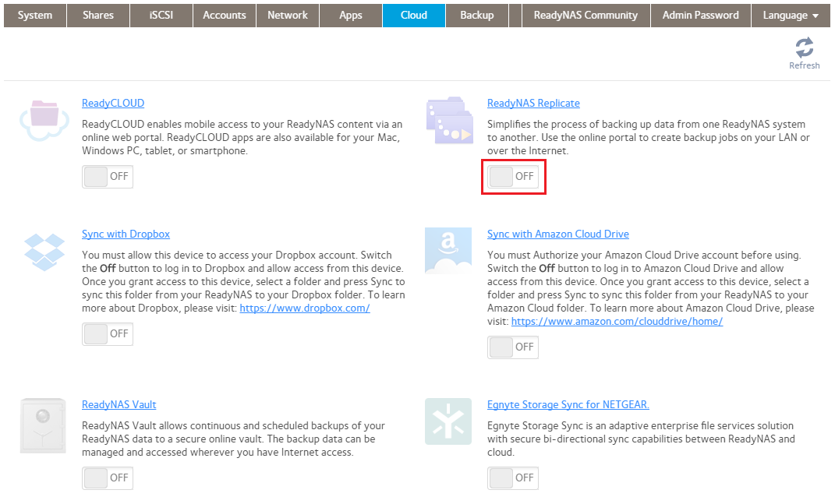Visit the https://www.dropbox.com/ link
Viewport: 835px width, 504px height.
(305, 308)
